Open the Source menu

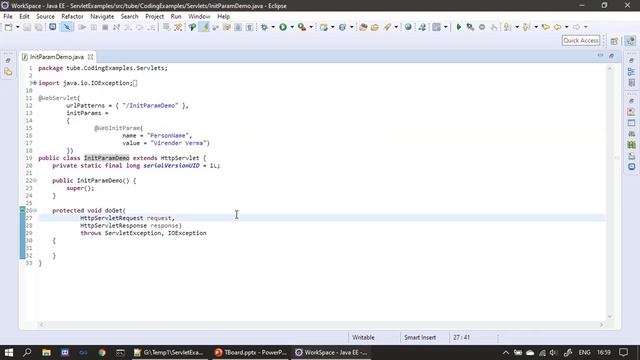(45, 16)
